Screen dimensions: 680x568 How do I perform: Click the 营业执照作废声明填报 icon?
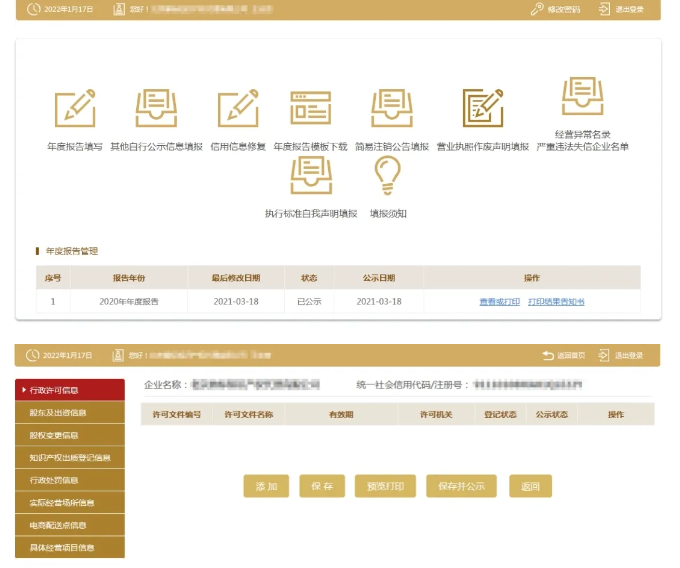pos(482,109)
